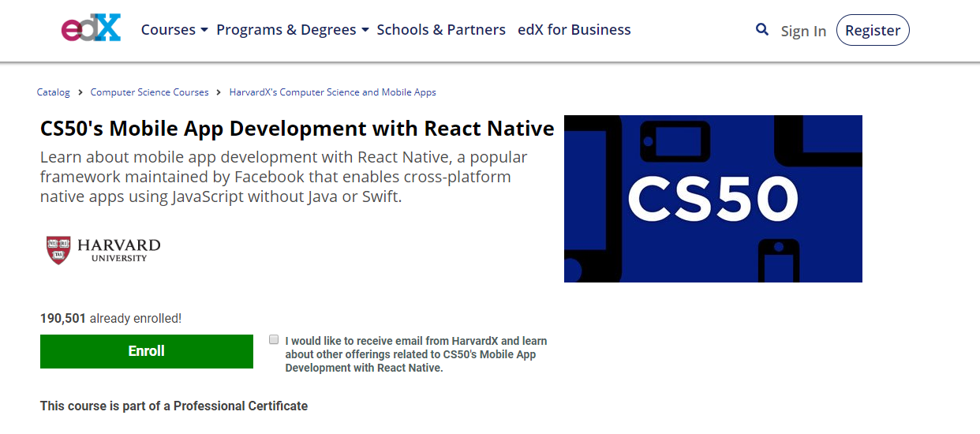Click the email opt-in label text
Image resolution: width=980 pixels, height=434 pixels.
coord(417,354)
